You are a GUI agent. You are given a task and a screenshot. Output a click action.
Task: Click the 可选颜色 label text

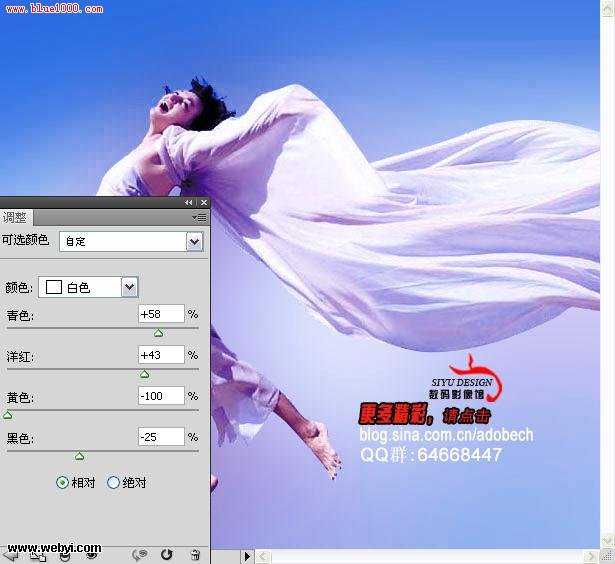point(25,240)
